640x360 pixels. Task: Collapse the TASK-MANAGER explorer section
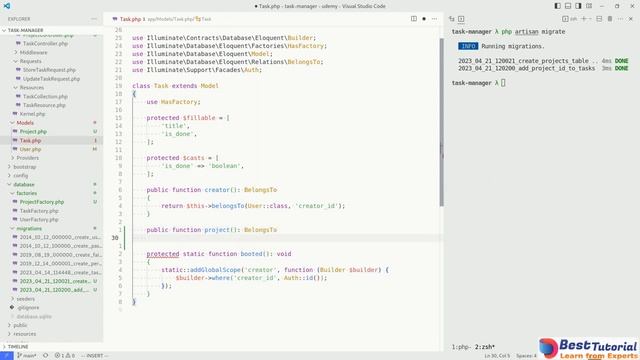click(x=24, y=30)
